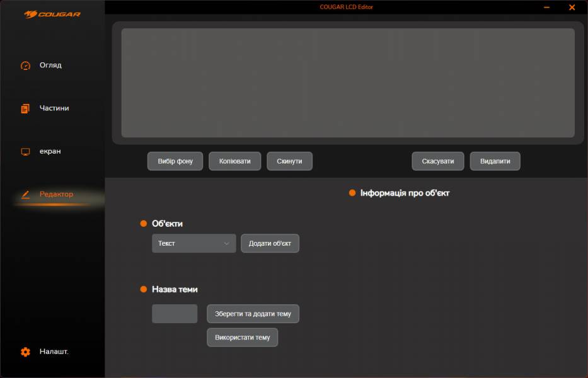Open the Частини section
588x378 pixels.
point(54,108)
